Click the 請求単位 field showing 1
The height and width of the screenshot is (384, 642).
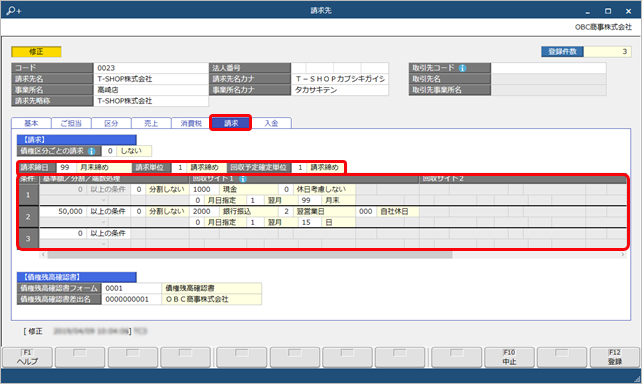(x=179, y=167)
